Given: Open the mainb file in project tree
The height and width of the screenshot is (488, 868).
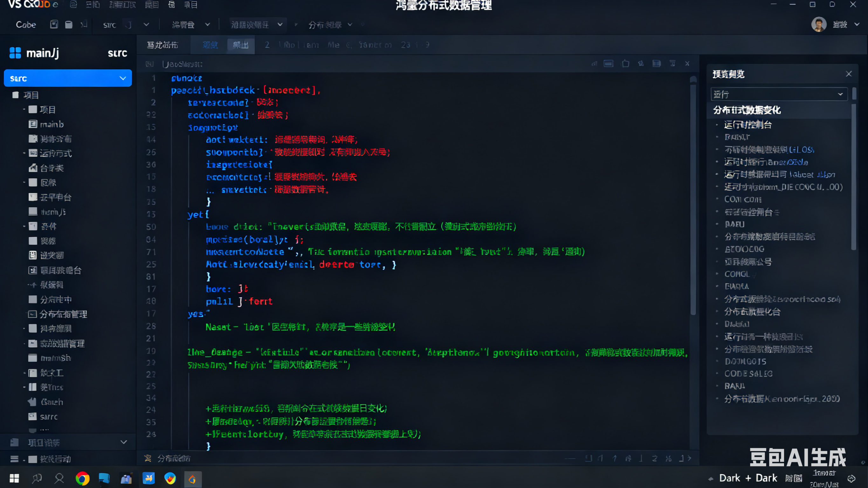Looking at the screenshot, I should (51, 124).
